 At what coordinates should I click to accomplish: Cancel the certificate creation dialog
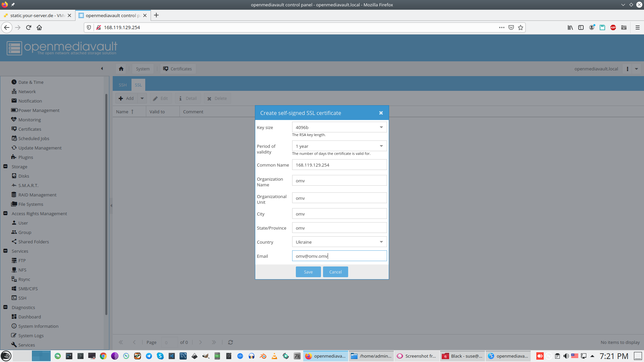pos(335,272)
